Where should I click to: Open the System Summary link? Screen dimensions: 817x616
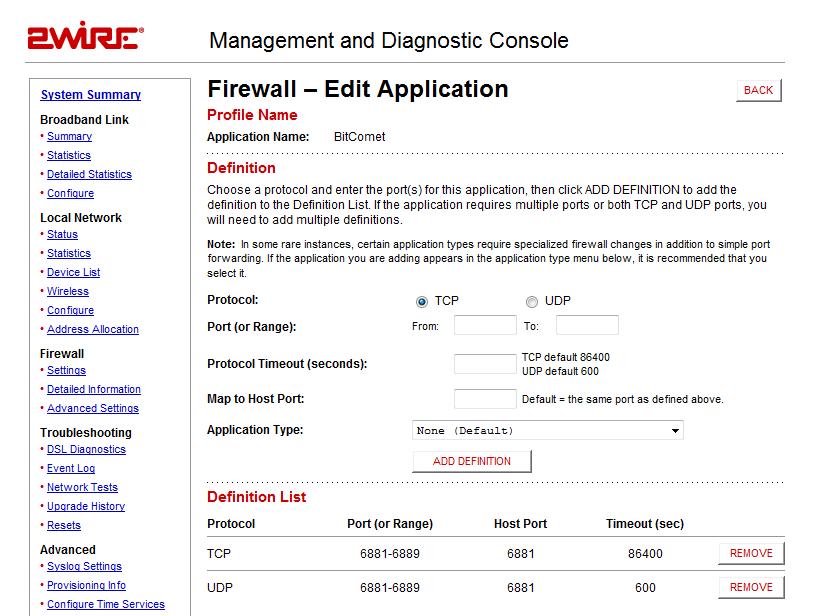coord(91,95)
